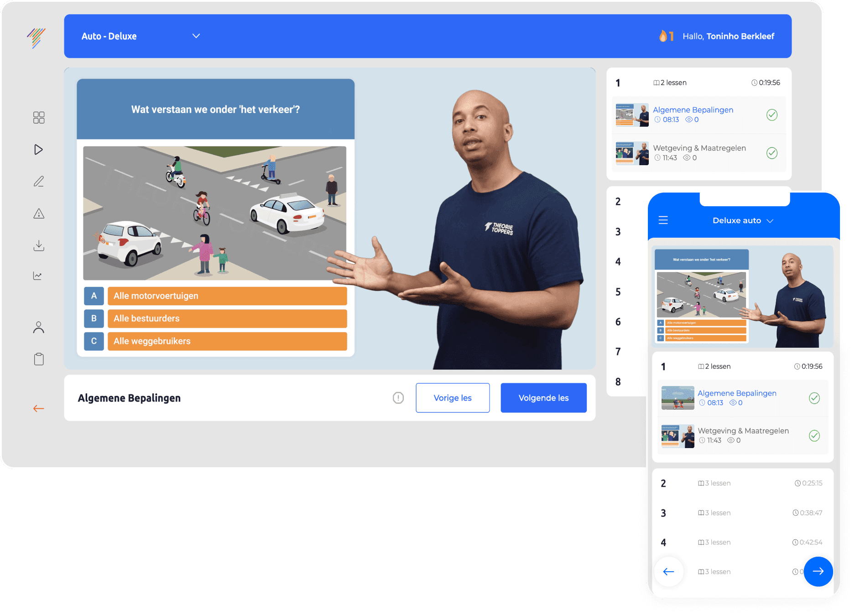This screenshot has height=616, width=855.
Task: Open the user profile icon in sidebar
Action: tap(39, 327)
